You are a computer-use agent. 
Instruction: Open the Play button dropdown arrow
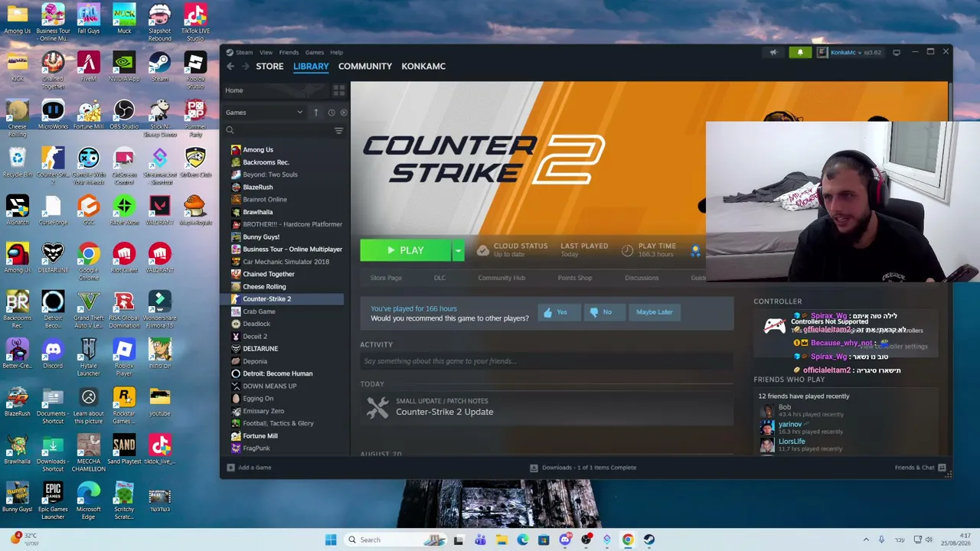tap(458, 250)
